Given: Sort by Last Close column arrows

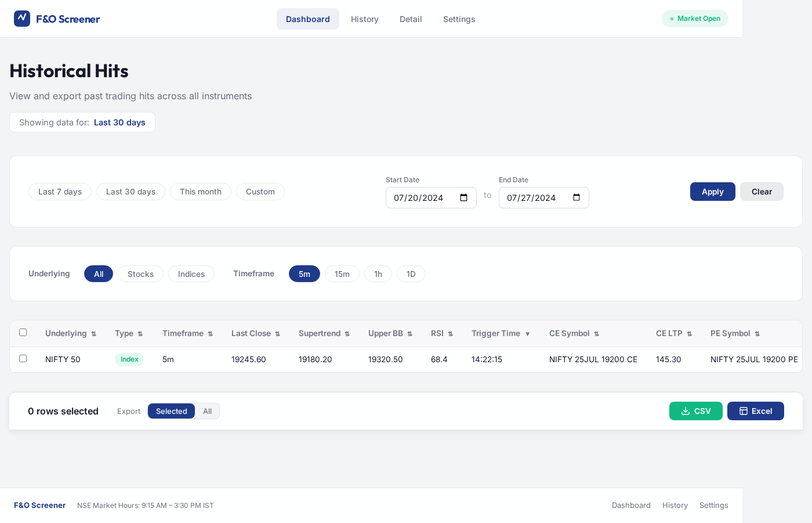Looking at the screenshot, I should click(277, 334).
